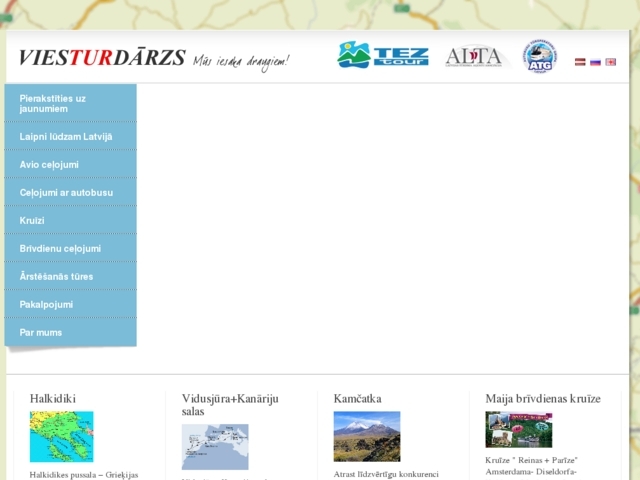
Task: Switch language with the Latvian flag
Action: click(580, 62)
